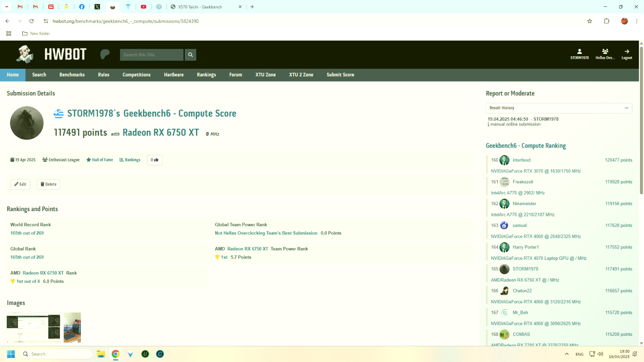The height and width of the screenshot is (362, 644).
Task: Open the XTU 2 Zone menu
Action: point(301,75)
